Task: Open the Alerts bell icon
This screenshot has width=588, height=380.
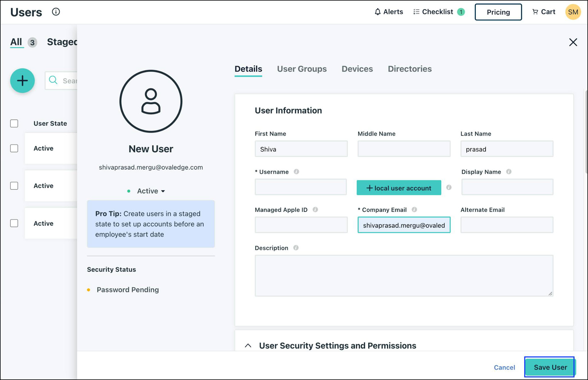Action: click(377, 12)
